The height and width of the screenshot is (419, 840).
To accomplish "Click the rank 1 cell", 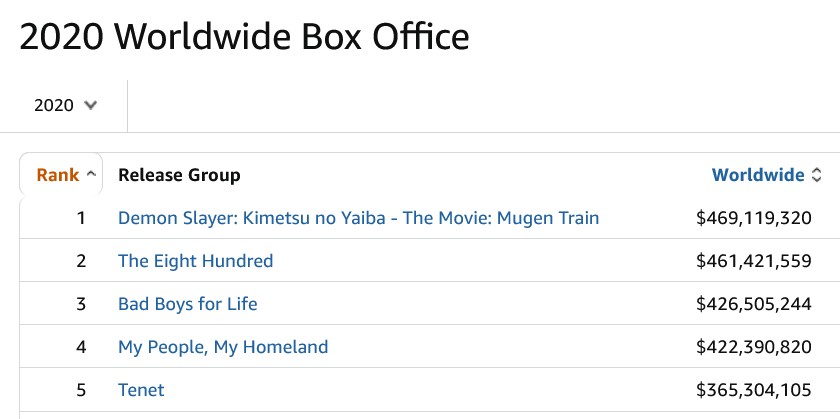I will pyautogui.click(x=81, y=217).
